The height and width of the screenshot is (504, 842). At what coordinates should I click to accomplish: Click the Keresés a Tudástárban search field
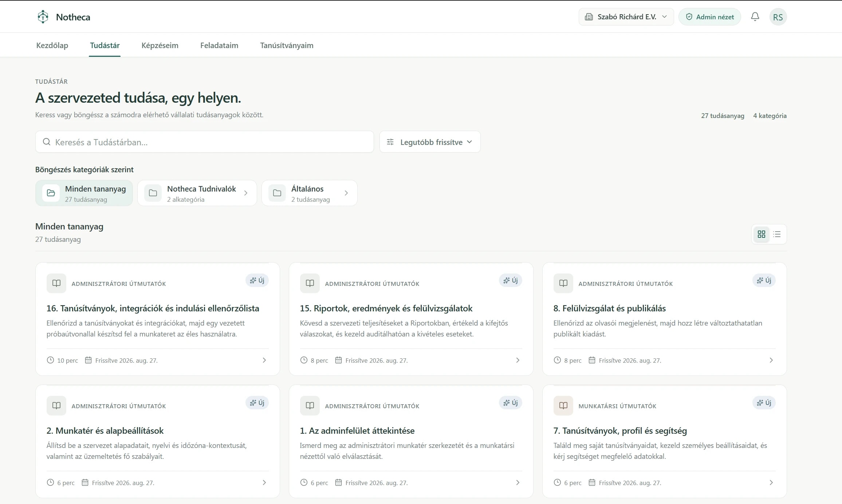[x=205, y=142]
